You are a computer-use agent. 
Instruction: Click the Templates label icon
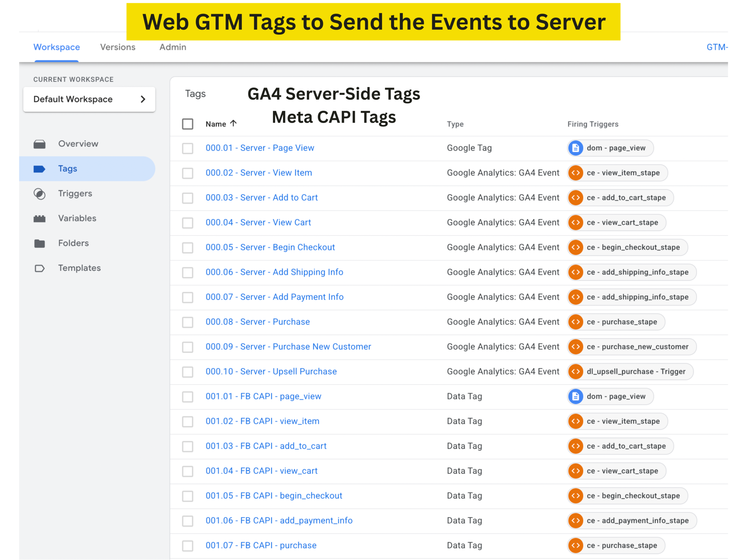coord(39,268)
